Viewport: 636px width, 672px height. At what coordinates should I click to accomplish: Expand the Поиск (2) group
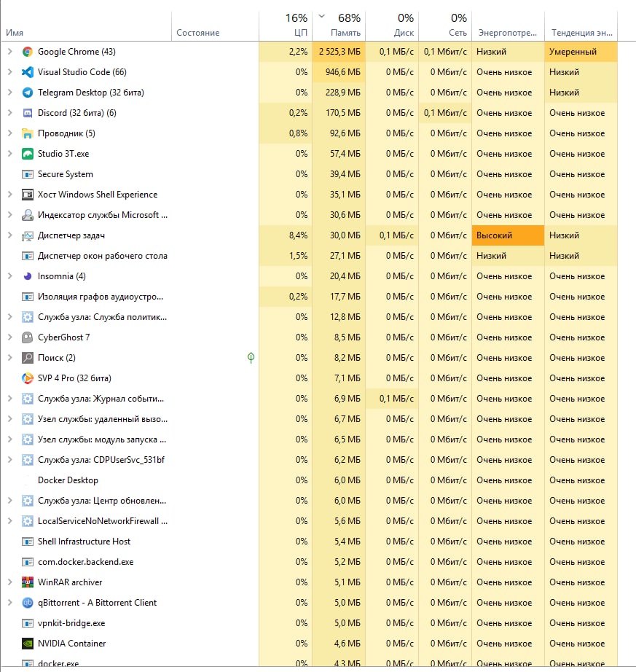click(10, 357)
